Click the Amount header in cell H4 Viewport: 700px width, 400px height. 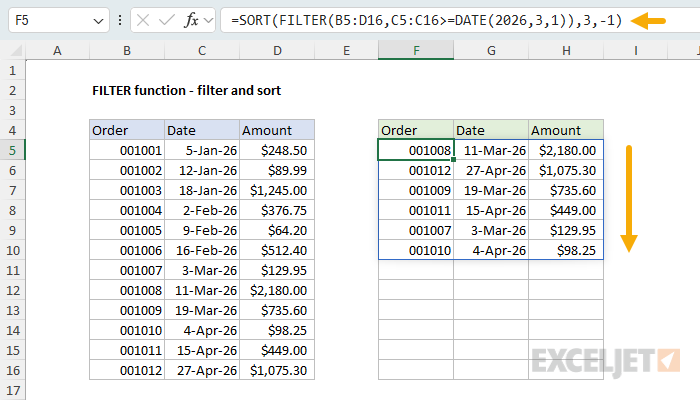(x=566, y=130)
